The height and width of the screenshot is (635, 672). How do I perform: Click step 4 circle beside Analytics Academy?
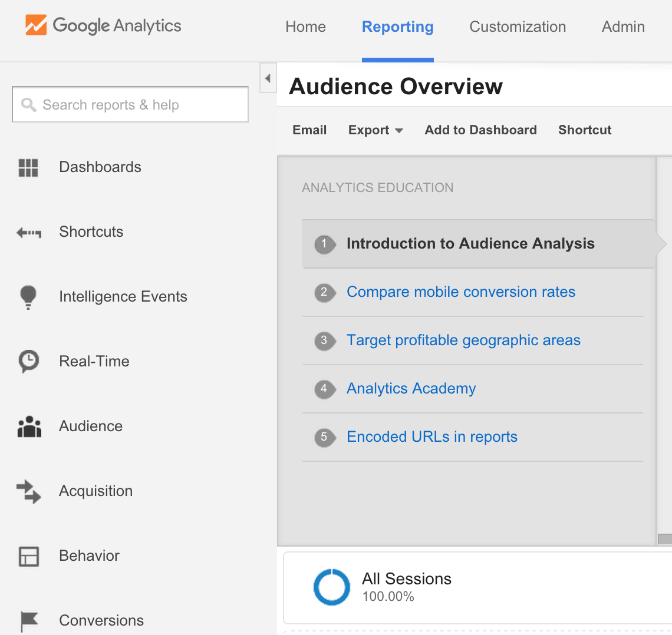(324, 389)
